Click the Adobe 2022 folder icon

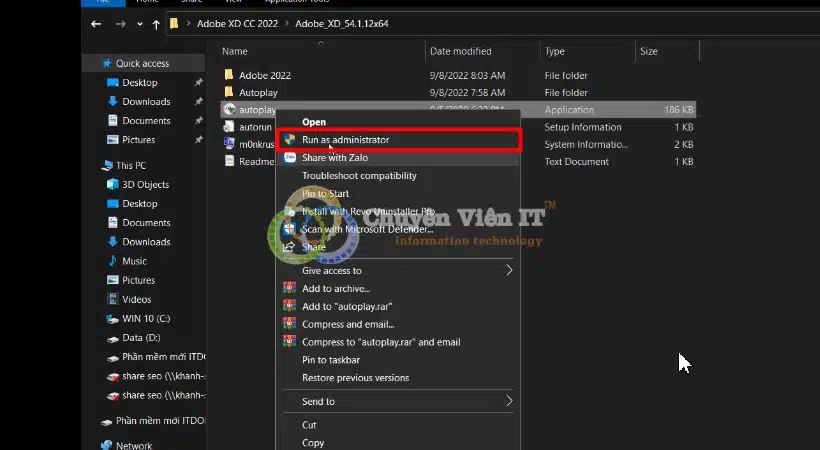229,75
